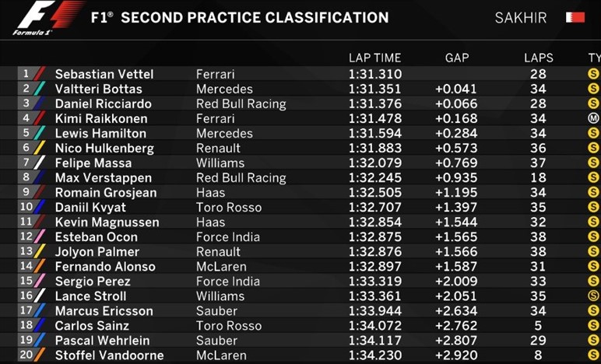Click Renault yellow stripe beside Hulkenberg
The height and width of the screenshot is (364, 601).
40,148
